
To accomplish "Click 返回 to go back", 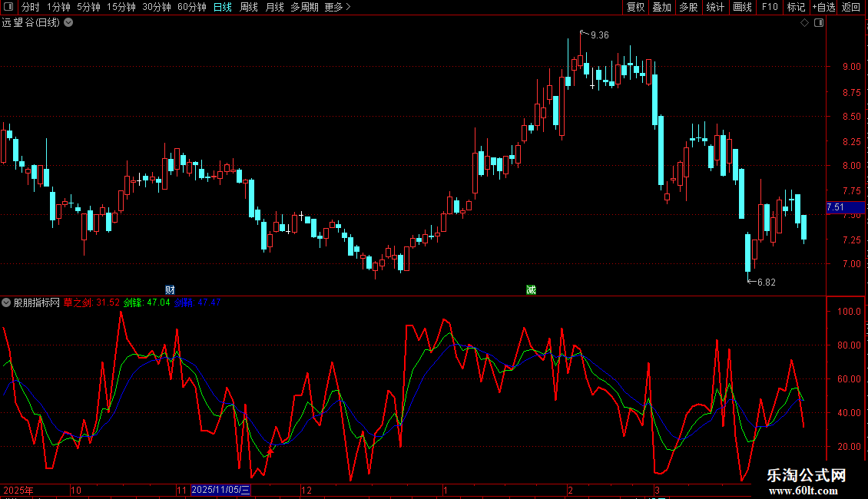I will pos(851,7).
